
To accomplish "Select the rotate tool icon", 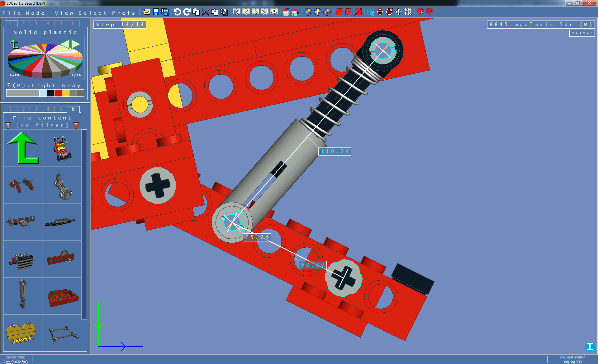I will pos(389,12).
